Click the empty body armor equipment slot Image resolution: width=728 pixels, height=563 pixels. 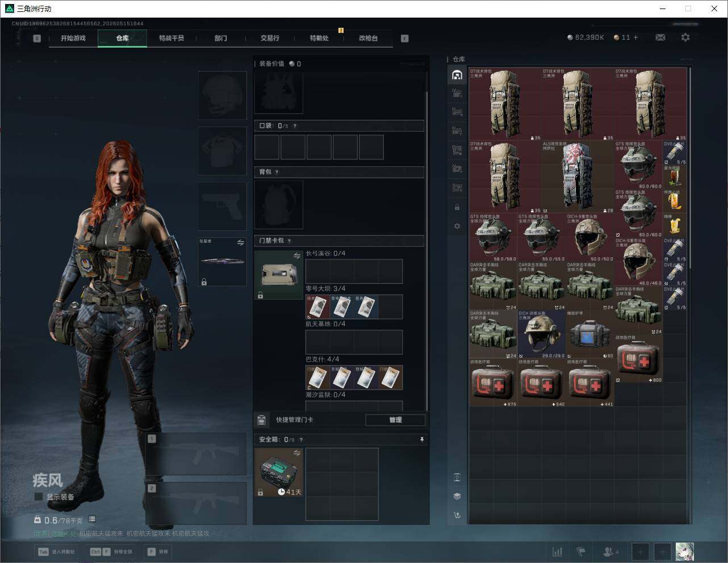223,150
